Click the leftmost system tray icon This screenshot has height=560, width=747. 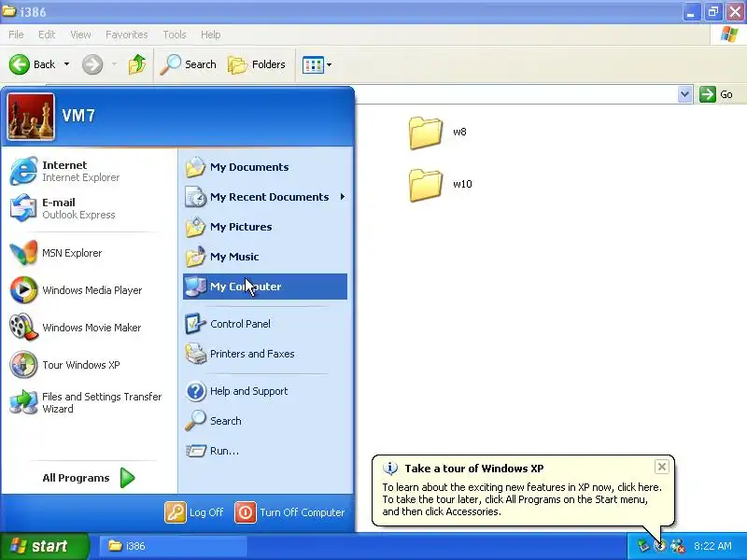coord(643,546)
